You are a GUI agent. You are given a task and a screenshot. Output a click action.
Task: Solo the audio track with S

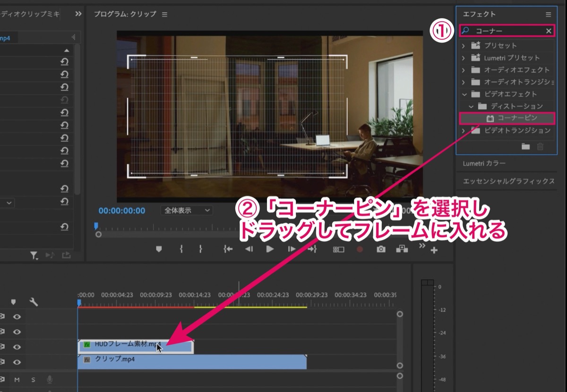33,380
